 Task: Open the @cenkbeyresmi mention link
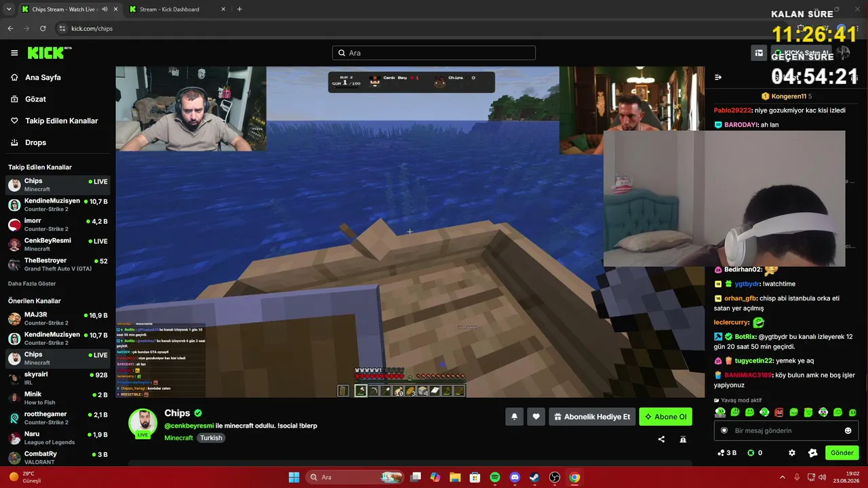(189, 426)
